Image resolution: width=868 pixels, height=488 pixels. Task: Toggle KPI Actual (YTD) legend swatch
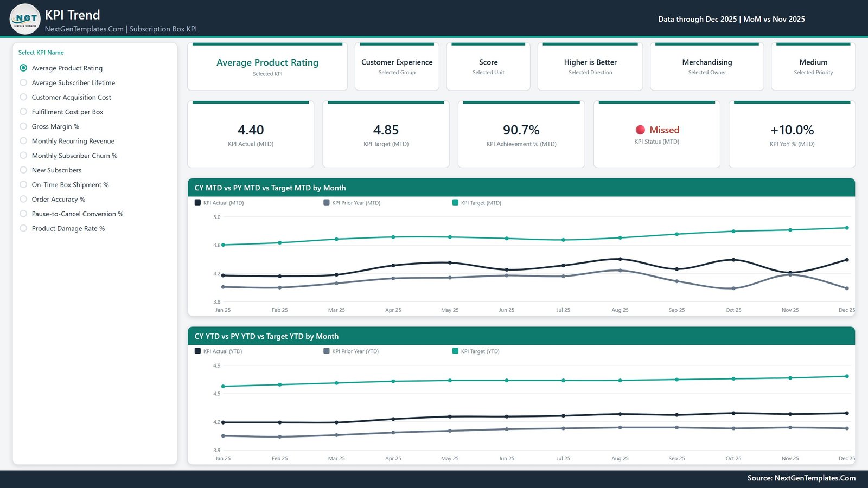point(197,351)
